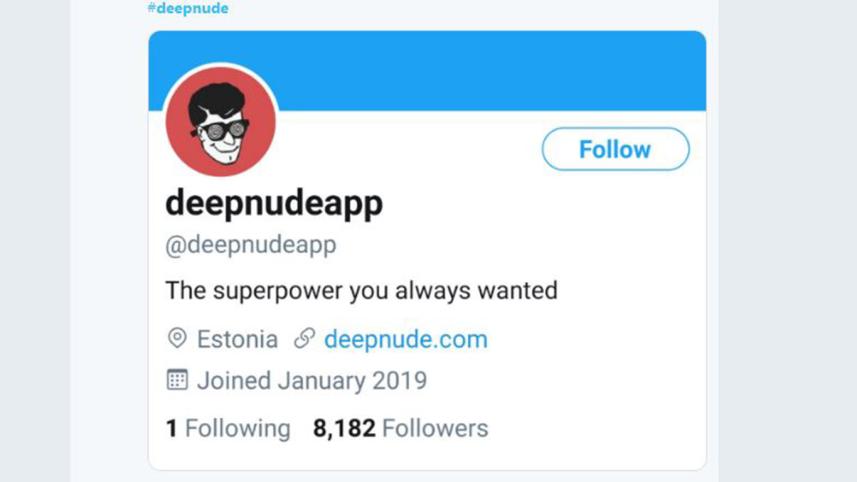The width and height of the screenshot is (857, 482).
Task: Click the Estonia location text
Action: pyautogui.click(x=237, y=339)
